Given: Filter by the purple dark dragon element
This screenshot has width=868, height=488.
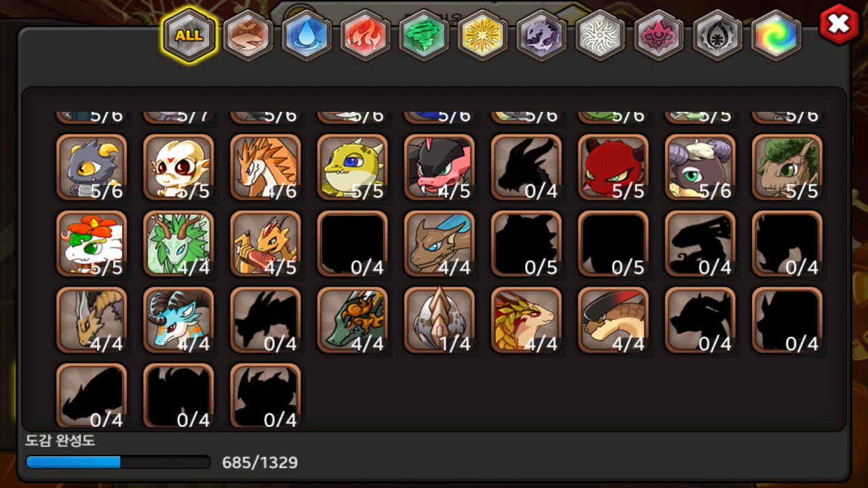Looking at the screenshot, I should click(542, 35).
